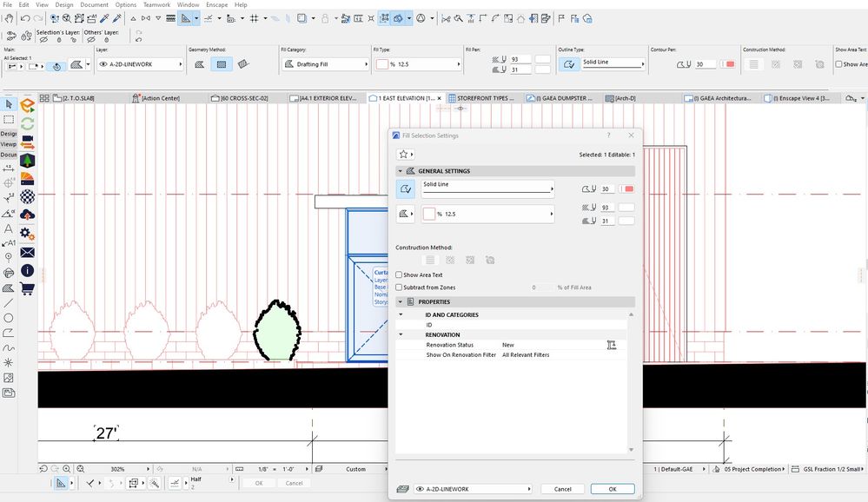Viewport: 868px width, 502px height.
Task: Switch to the STOREFRONT TYPES tab
Action: point(481,98)
